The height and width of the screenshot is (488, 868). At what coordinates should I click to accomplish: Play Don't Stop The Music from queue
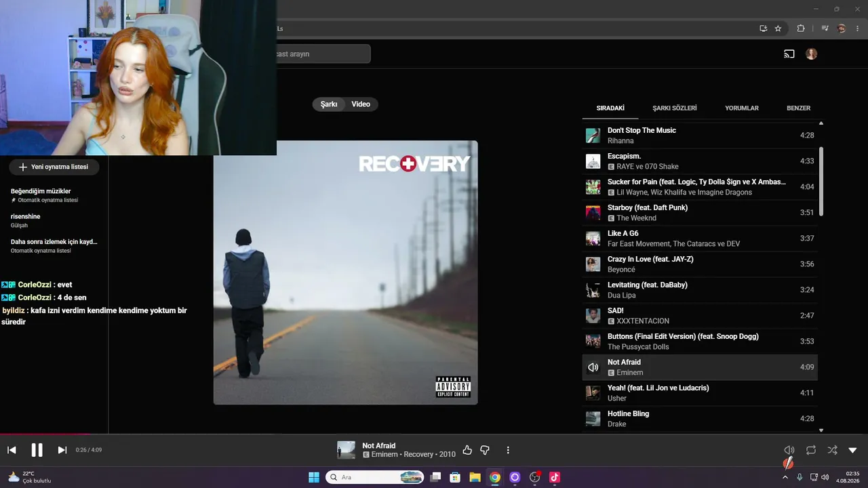coord(700,136)
